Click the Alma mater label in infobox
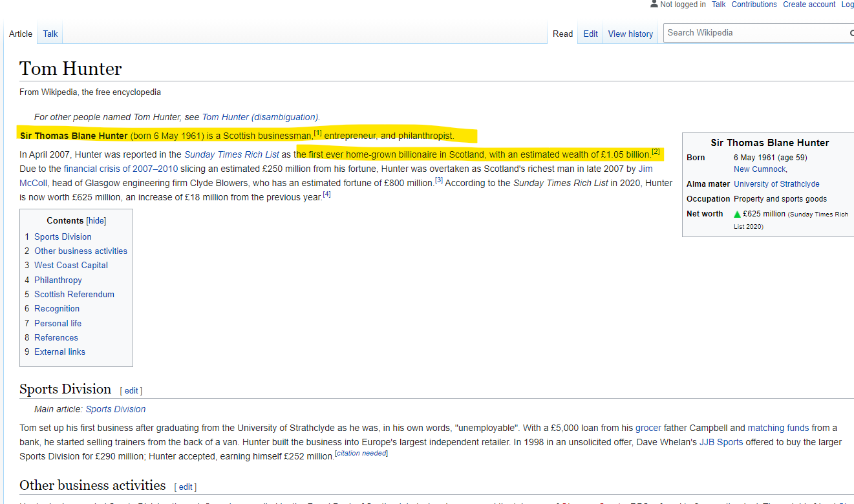 click(x=708, y=184)
